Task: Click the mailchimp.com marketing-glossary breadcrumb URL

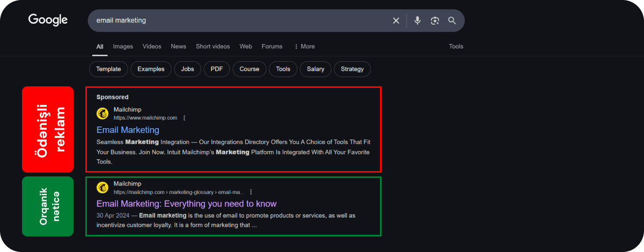Action: pos(179,192)
